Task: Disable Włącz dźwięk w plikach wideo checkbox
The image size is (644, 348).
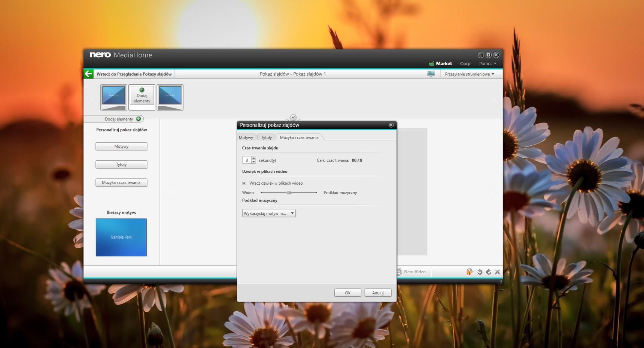Action: [244, 183]
